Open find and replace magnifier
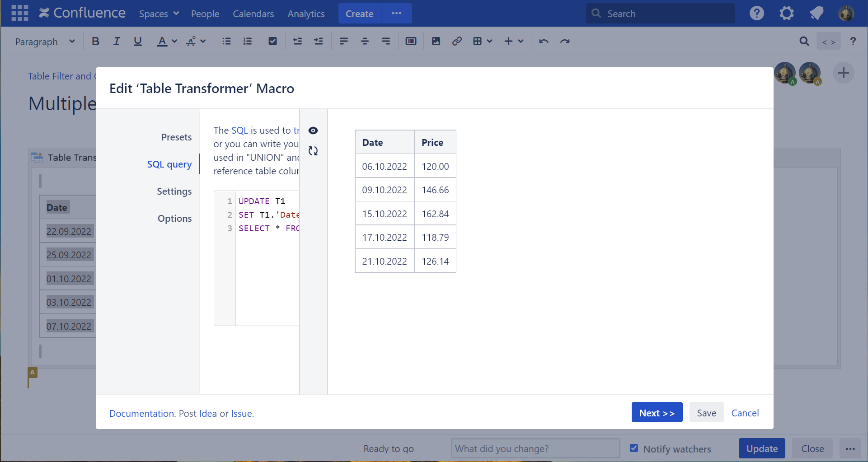 [804, 42]
